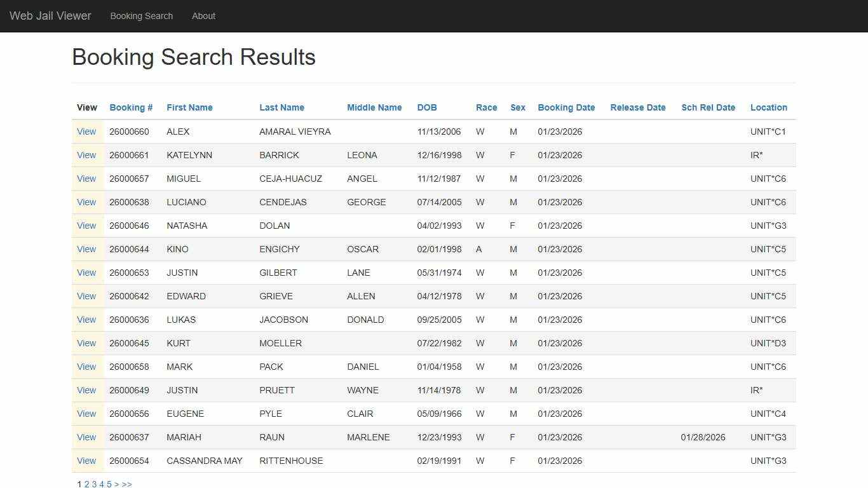Sort bookings by Booking Date

tap(566, 107)
